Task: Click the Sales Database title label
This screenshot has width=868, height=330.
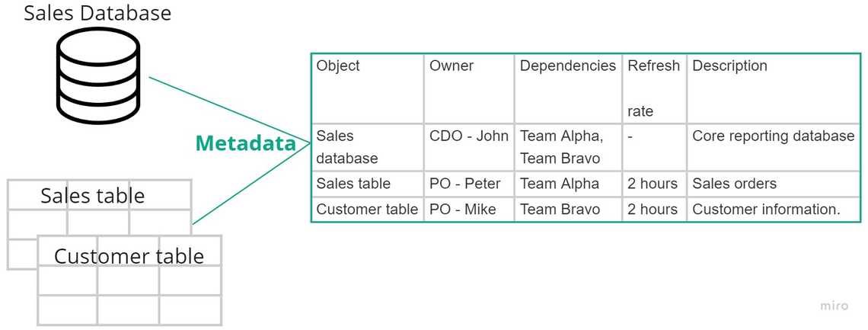Action: coord(97,12)
